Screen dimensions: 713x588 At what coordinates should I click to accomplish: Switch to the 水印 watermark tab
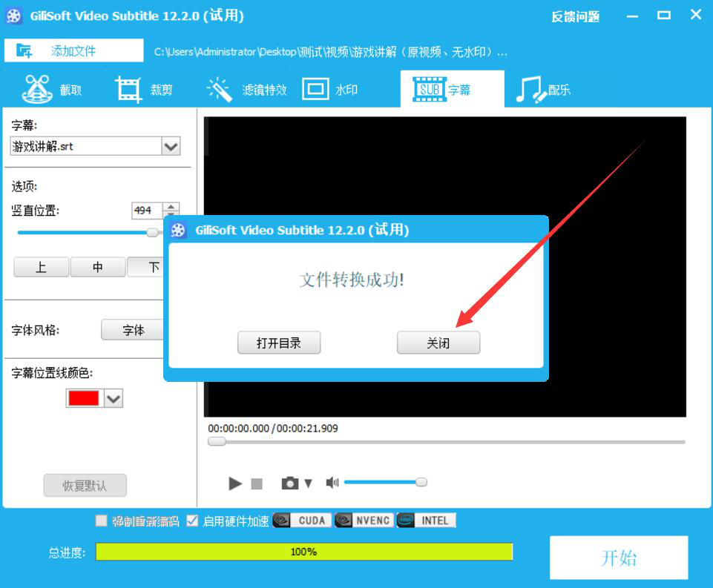[330, 90]
